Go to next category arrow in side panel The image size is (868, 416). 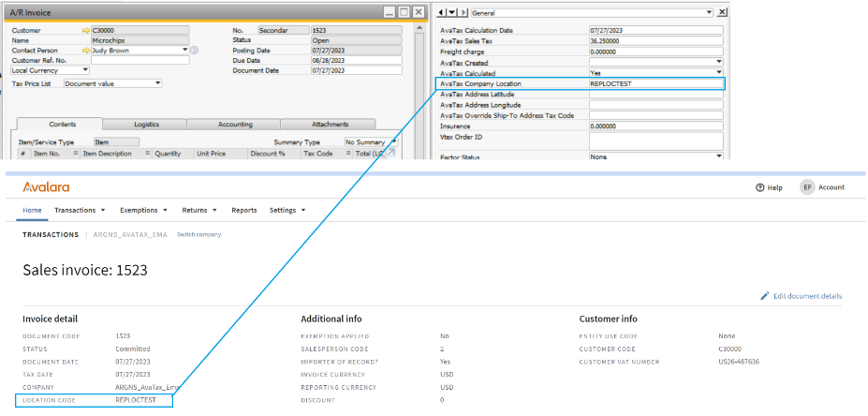[x=463, y=13]
